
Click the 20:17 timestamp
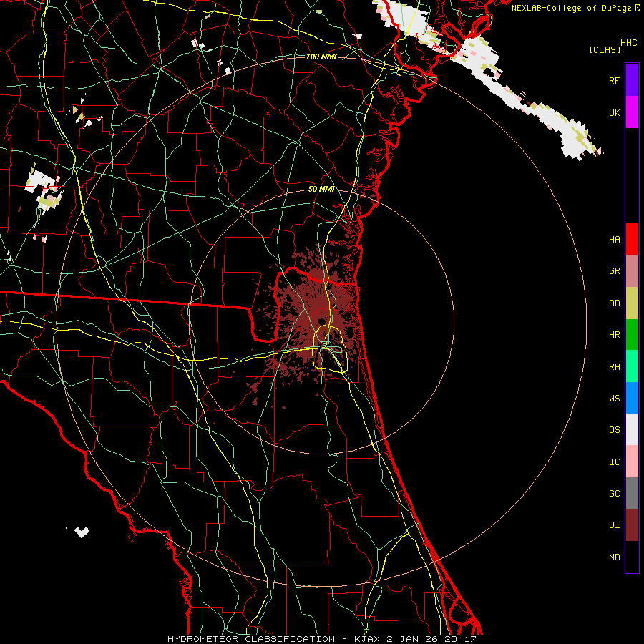click(x=460, y=639)
